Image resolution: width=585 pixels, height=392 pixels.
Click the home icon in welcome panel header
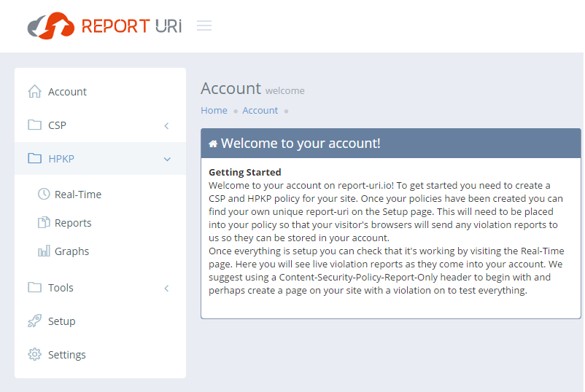pyautogui.click(x=213, y=144)
